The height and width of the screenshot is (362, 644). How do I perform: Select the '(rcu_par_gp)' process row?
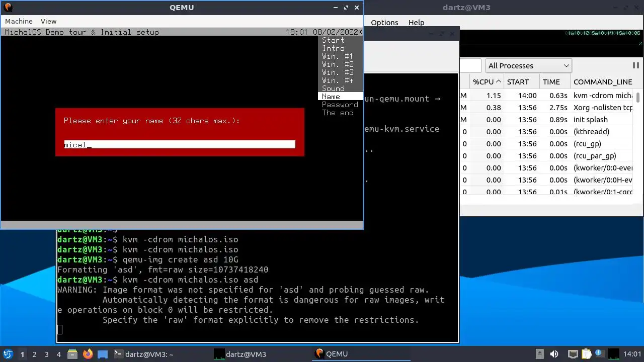click(x=547, y=156)
